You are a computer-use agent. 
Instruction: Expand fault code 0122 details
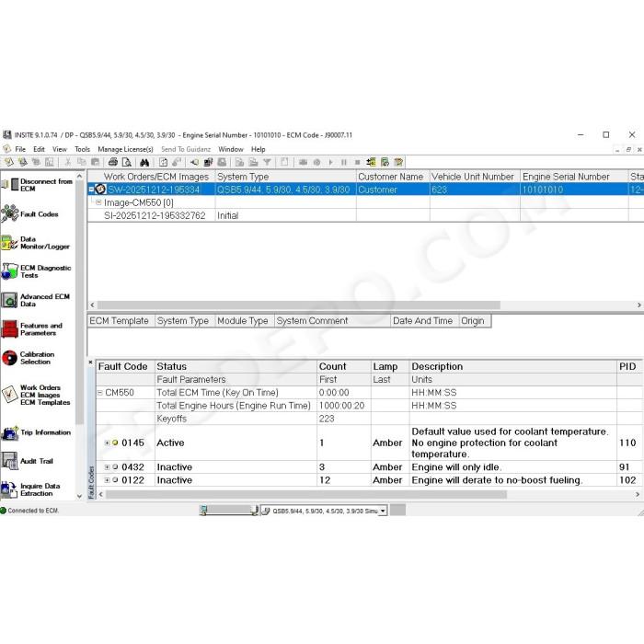point(107,479)
